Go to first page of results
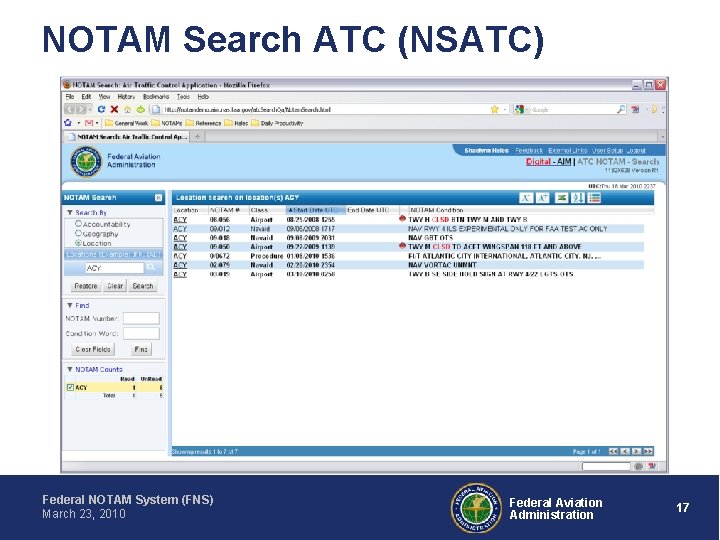The height and width of the screenshot is (540, 720). click(x=613, y=451)
